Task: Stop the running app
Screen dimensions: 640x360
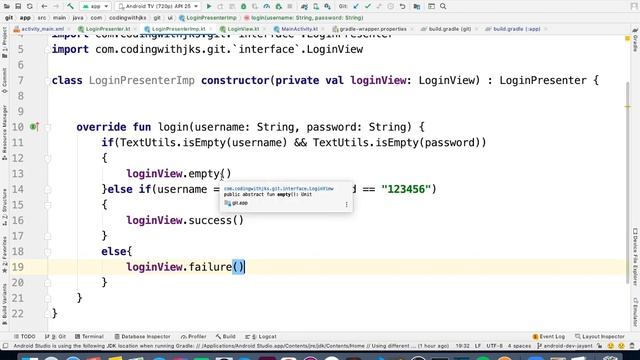Action: [290, 7]
